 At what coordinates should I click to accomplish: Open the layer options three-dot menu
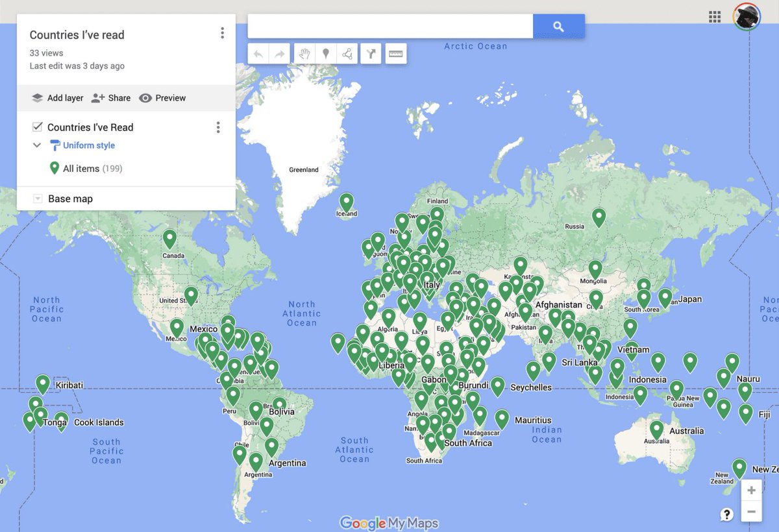(218, 127)
